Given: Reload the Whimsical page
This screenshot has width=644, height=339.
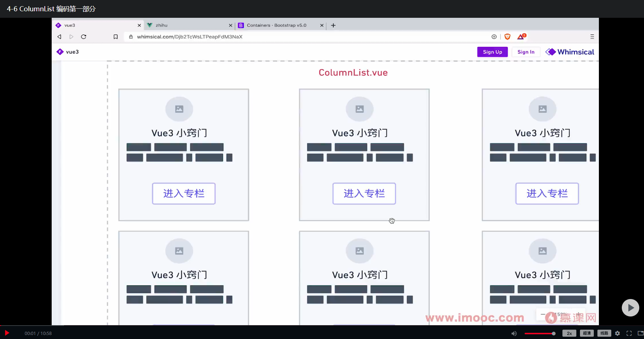Looking at the screenshot, I should 84,37.
